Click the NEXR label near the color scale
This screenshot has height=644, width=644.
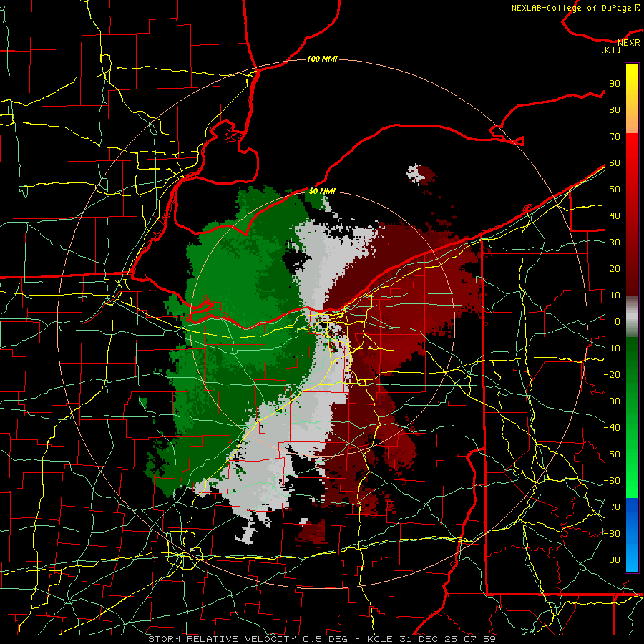point(629,42)
